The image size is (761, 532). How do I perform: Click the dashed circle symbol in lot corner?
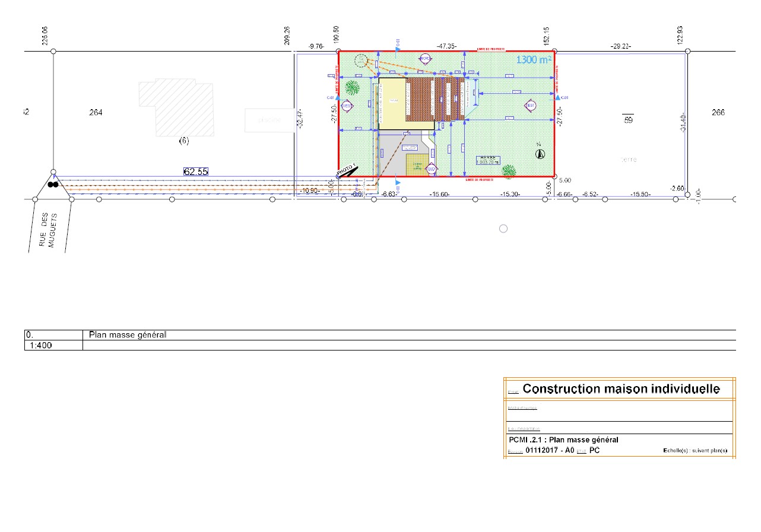point(360,60)
